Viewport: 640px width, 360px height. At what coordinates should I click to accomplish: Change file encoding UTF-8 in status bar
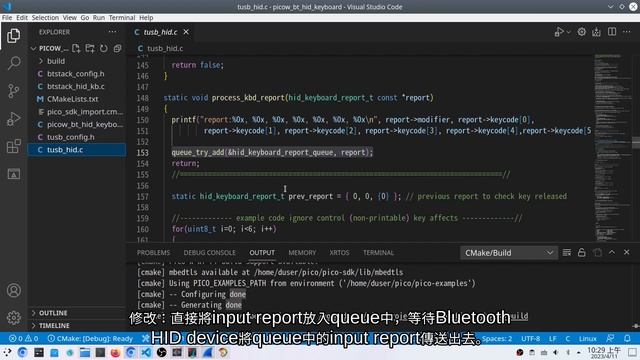pos(531,338)
